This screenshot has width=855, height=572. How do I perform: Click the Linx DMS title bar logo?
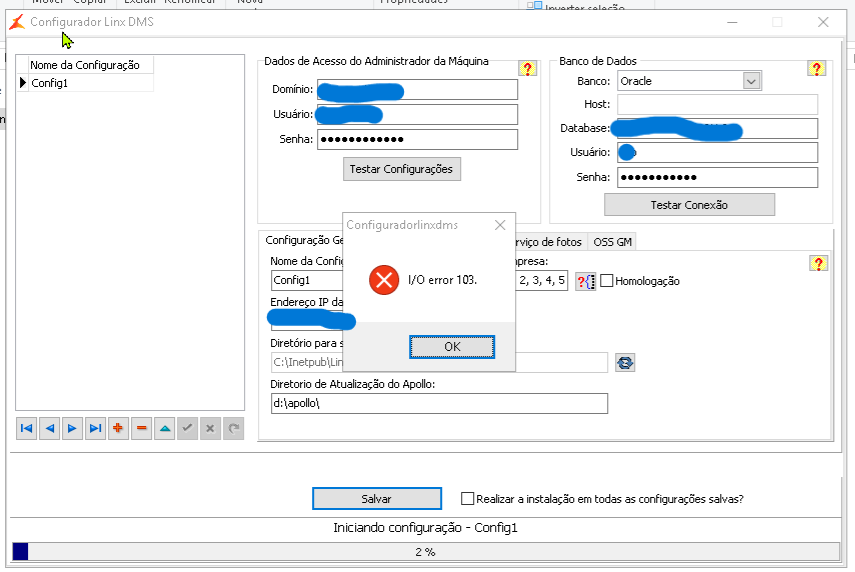tap(17, 22)
